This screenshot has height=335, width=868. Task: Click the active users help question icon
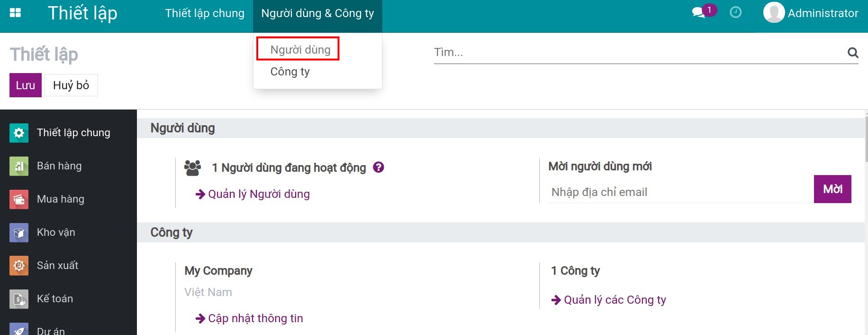coord(378,167)
